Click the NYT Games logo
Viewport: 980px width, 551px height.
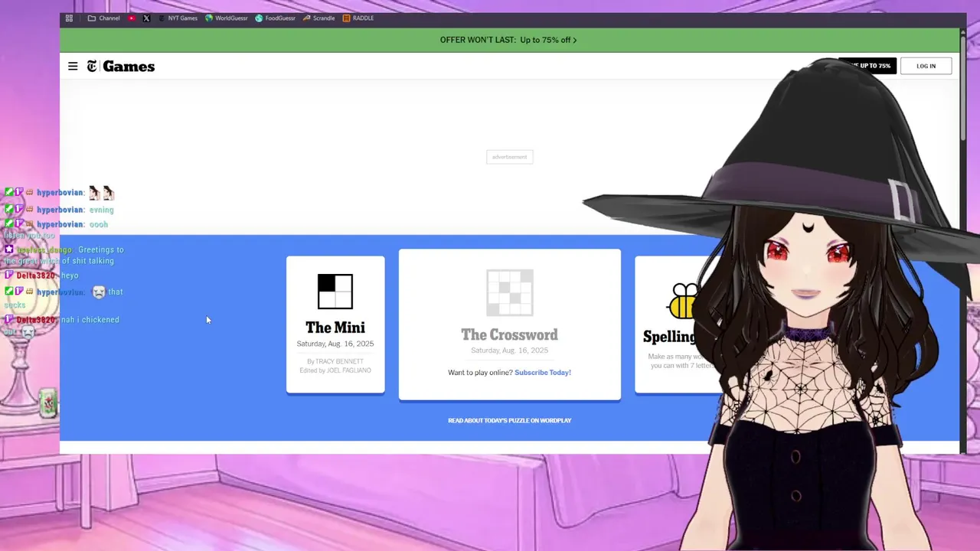[x=121, y=67]
